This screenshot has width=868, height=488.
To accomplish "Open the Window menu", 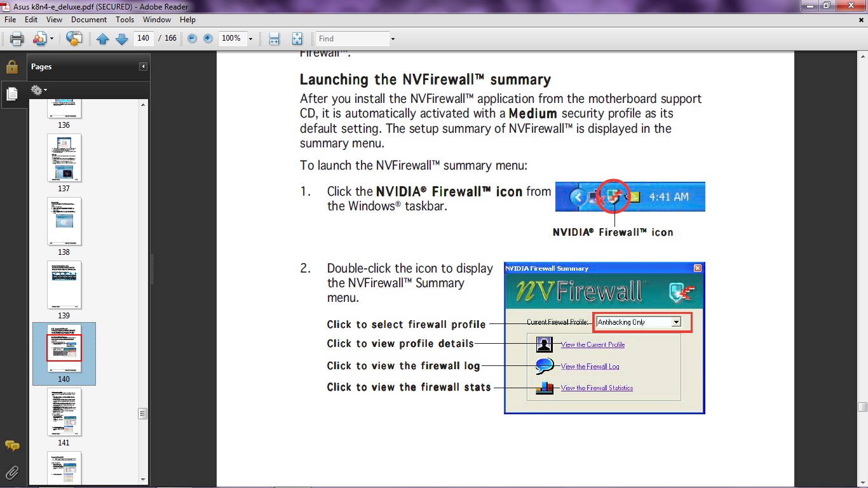I will pos(157,20).
